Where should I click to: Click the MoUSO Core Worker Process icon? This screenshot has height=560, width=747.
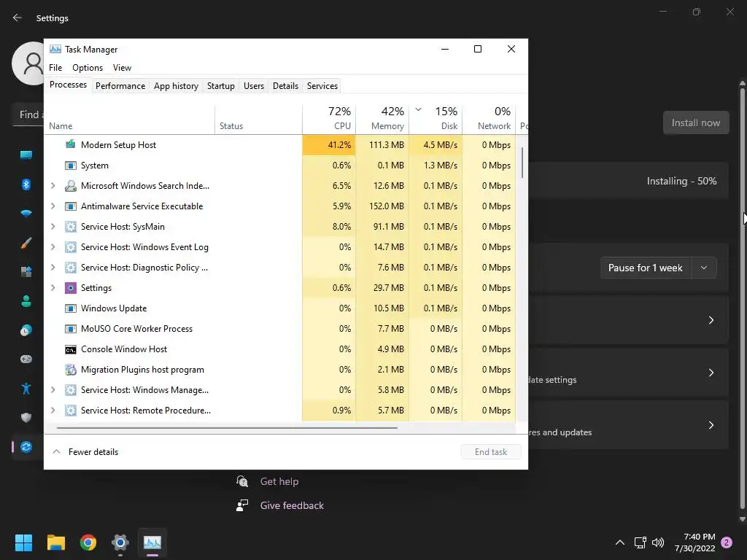[71, 329]
